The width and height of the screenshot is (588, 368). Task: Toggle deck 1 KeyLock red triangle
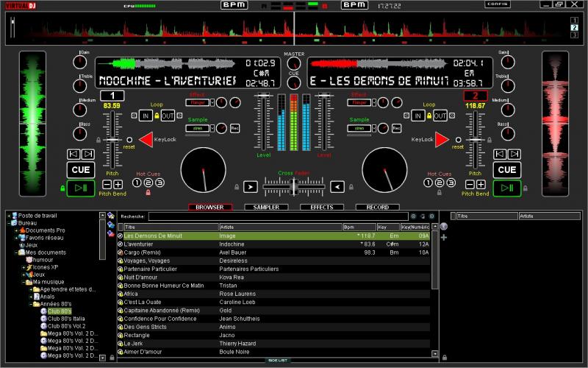coord(146,139)
